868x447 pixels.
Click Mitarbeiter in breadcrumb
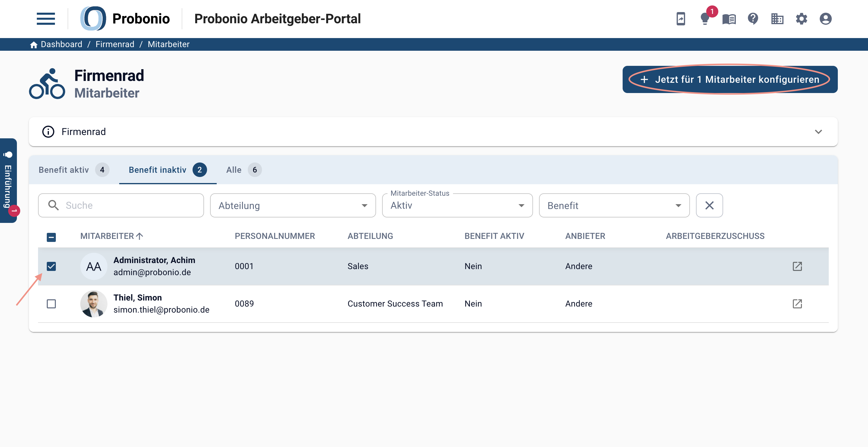(168, 44)
